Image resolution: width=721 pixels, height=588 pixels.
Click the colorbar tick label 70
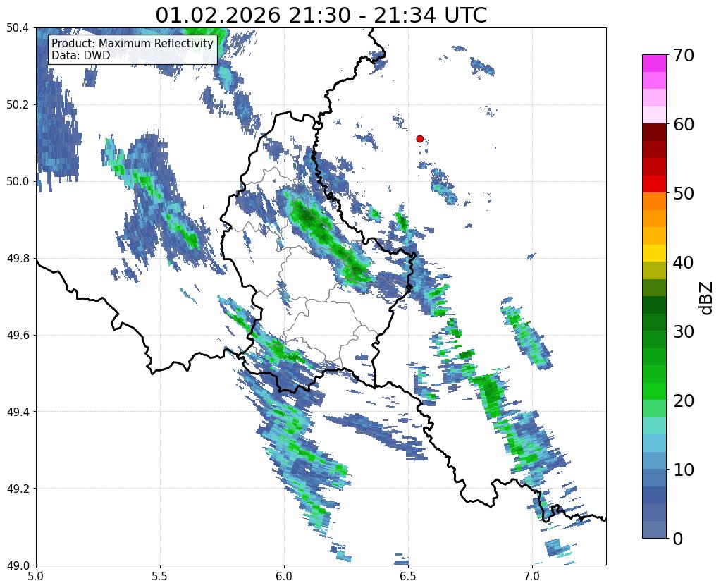point(683,55)
